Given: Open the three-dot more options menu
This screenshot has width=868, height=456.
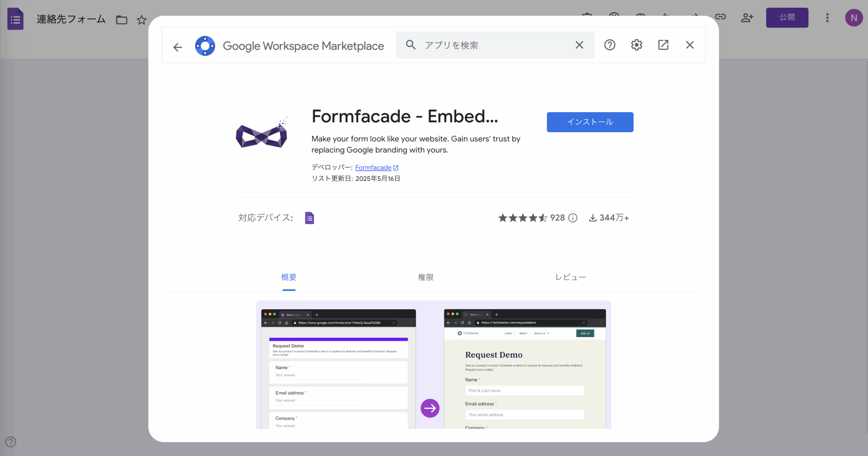Looking at the screenshot, I should point(827,18).
